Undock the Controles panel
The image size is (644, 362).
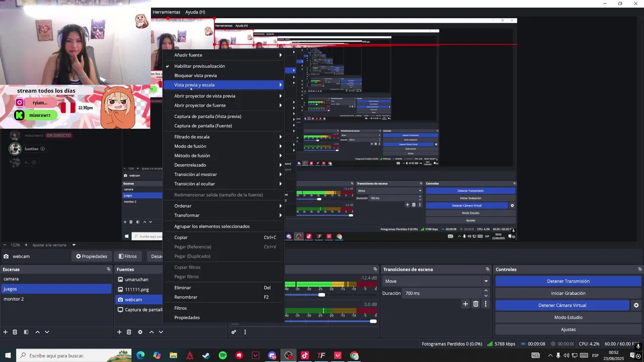(x=639, y=269)
